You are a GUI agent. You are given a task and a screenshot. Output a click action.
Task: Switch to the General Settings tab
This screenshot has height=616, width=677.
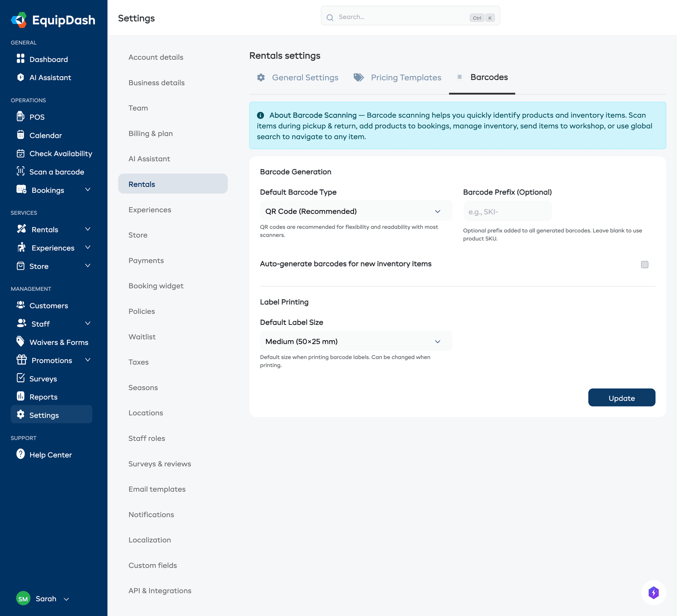coord(298,77)
